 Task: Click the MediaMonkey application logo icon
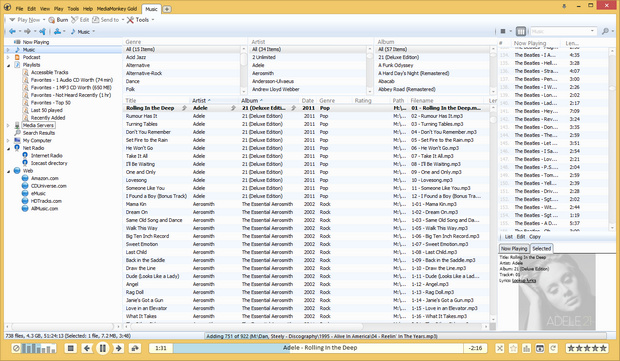click(x=7, y=7)
